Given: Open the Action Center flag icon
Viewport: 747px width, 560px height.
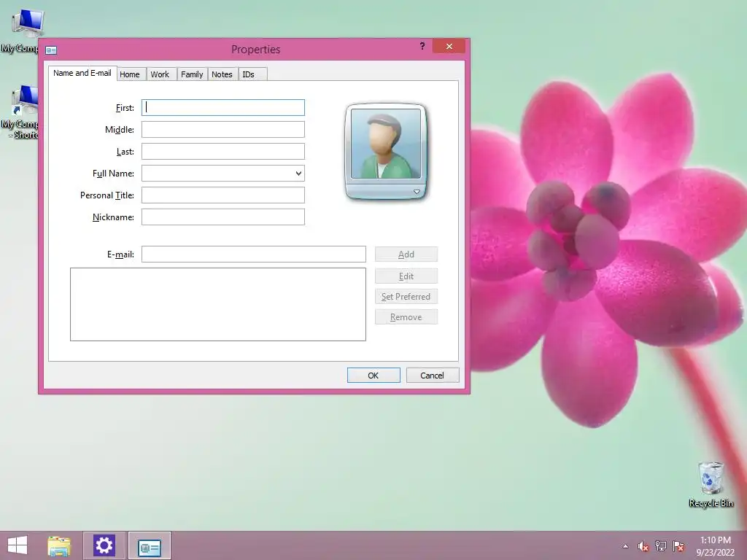Looking at the screenshot, I should tap(678, 546).
